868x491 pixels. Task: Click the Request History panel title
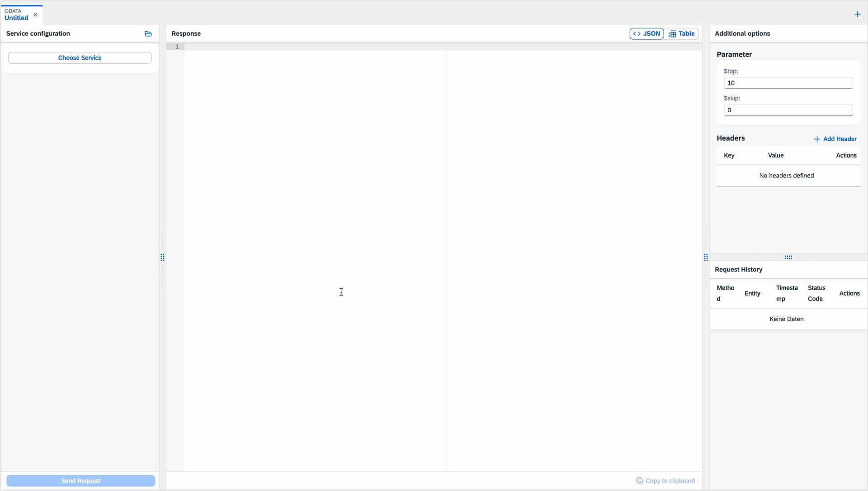point(738,270)
